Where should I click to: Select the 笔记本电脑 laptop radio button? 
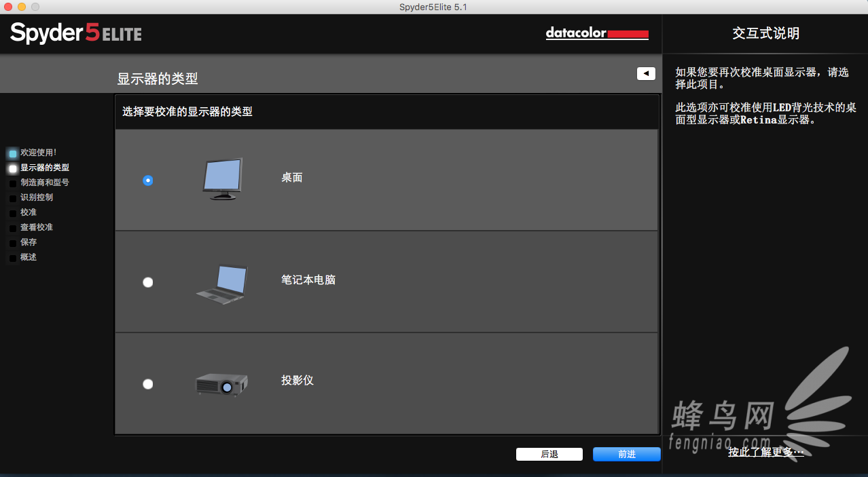[148, 282]
